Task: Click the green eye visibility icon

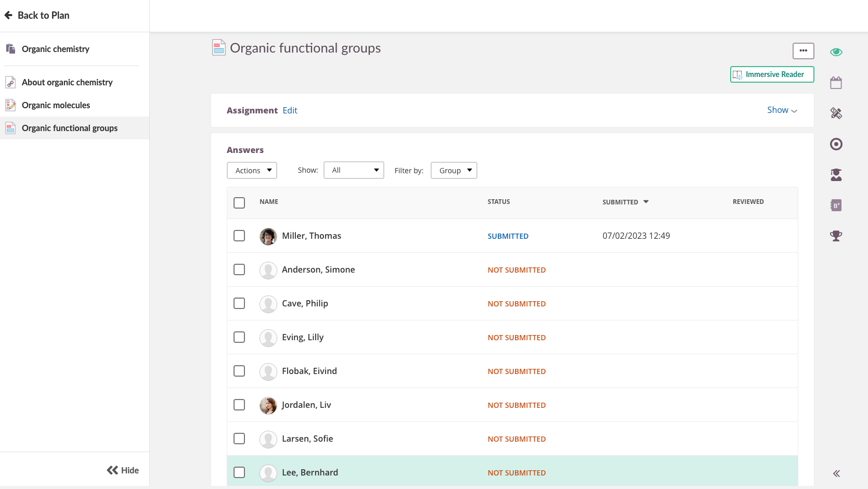Action: [x=836, y=52]
